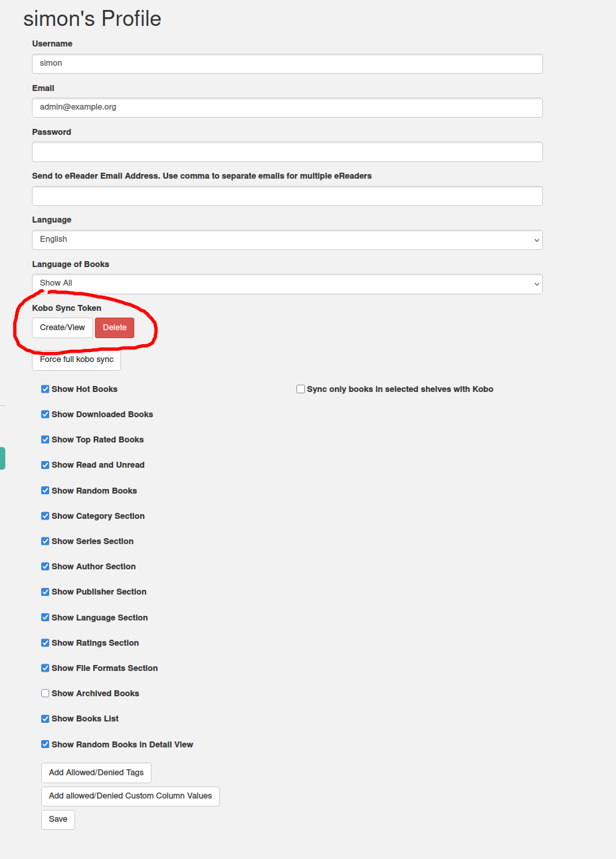Open the Language dropdown showing English
The height and width of the screenshot is (859, 616).
click(x=287, y=240)
